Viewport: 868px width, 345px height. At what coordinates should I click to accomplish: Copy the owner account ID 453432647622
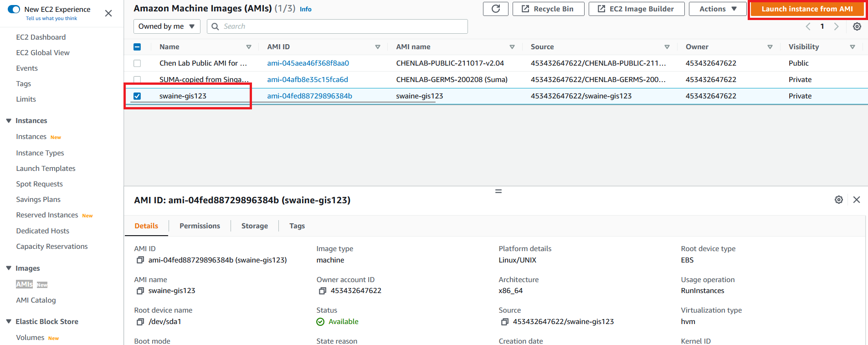(x=323, y=291)
